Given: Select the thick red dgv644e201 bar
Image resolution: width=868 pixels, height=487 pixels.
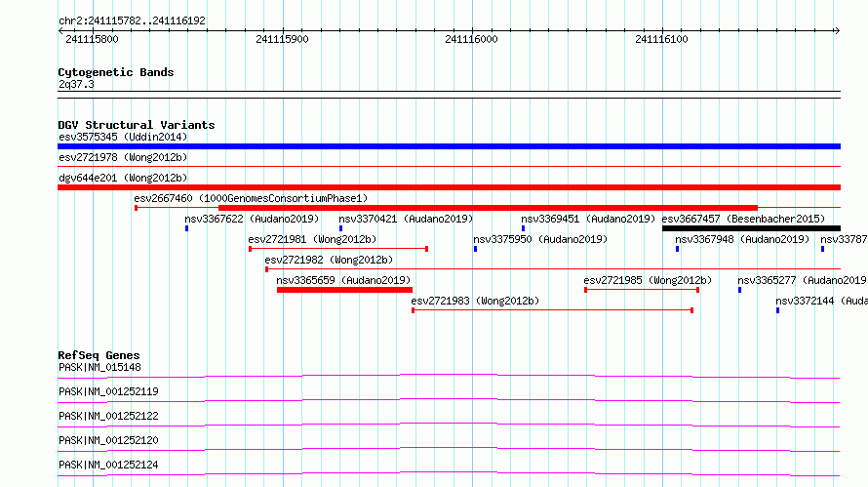Looking at the screenshot, I should coord(449,187).
